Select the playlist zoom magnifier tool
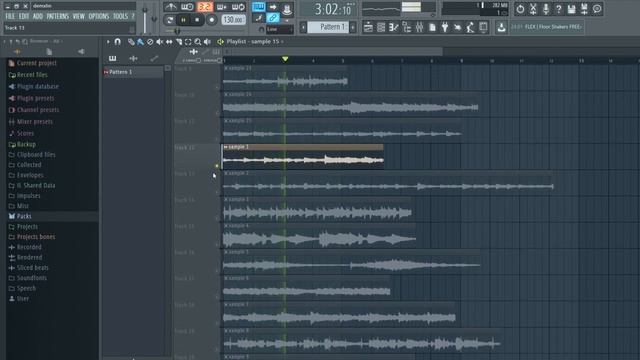 coord(198,42)
